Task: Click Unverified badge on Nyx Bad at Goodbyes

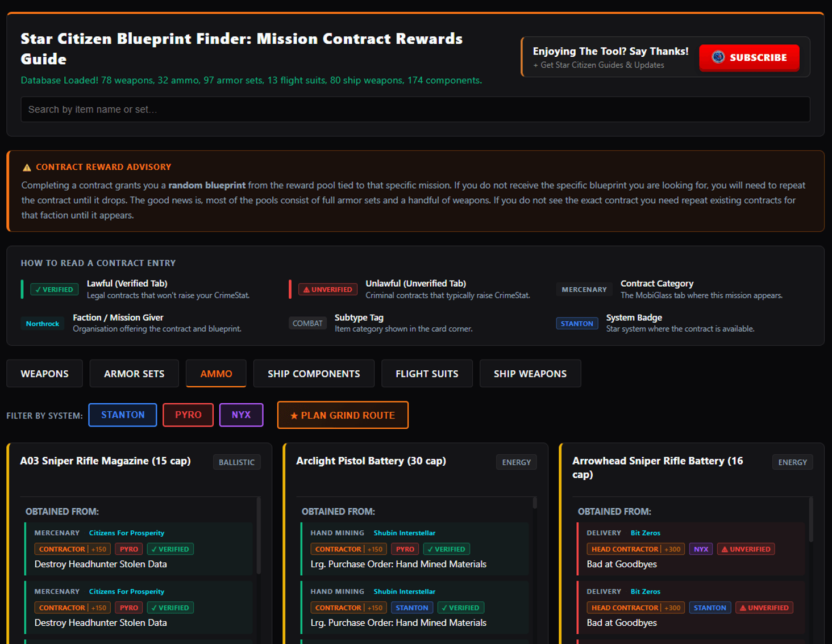Action: 746,549
